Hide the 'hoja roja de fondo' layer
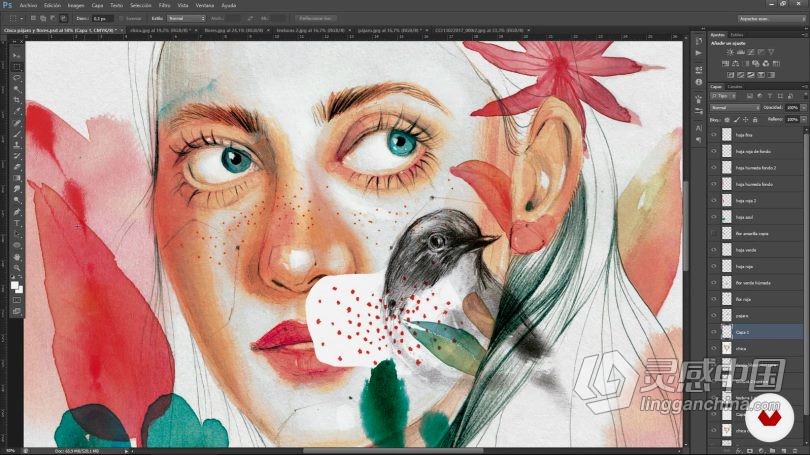The height and width of the screenshot is (455, 810). pos(714,151)
